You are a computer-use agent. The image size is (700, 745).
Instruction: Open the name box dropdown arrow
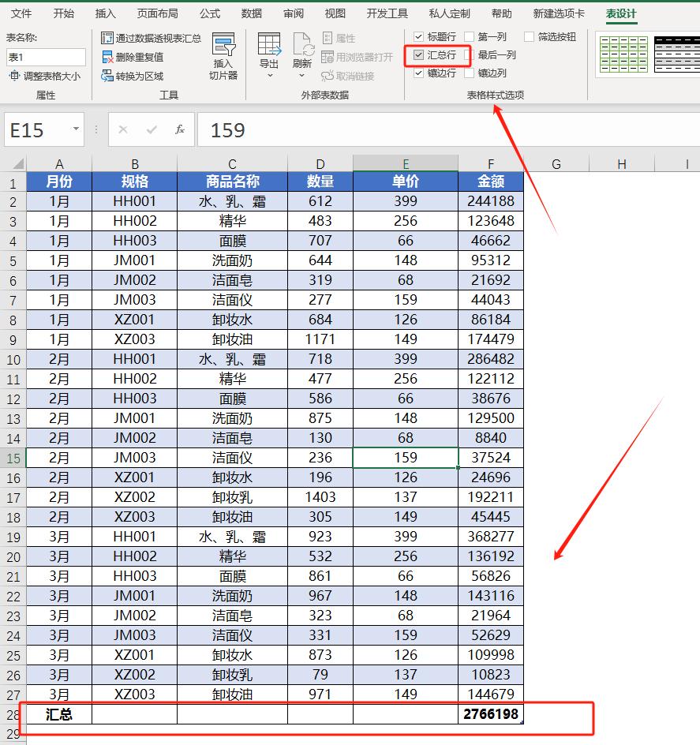pyautogui.click(x=76, y=129)
